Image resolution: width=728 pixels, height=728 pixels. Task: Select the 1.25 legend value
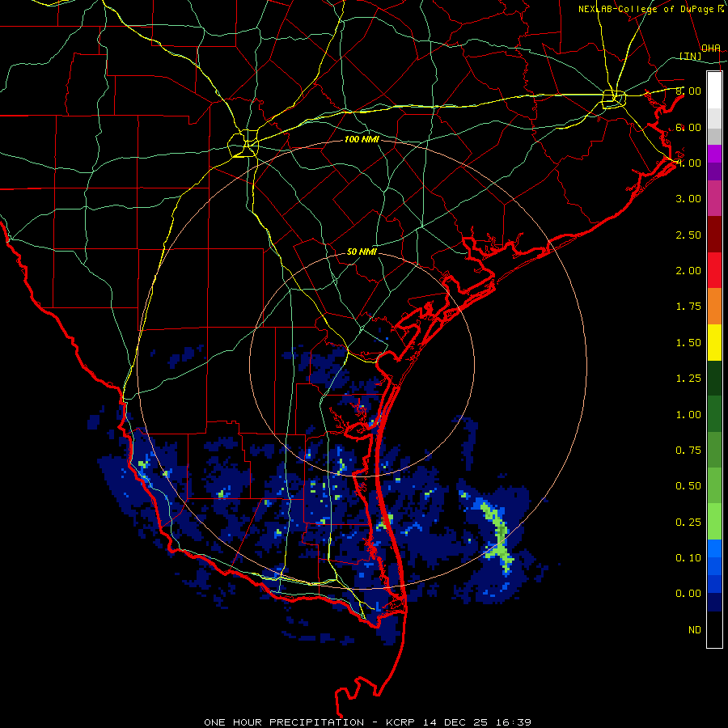click(688, 379)
